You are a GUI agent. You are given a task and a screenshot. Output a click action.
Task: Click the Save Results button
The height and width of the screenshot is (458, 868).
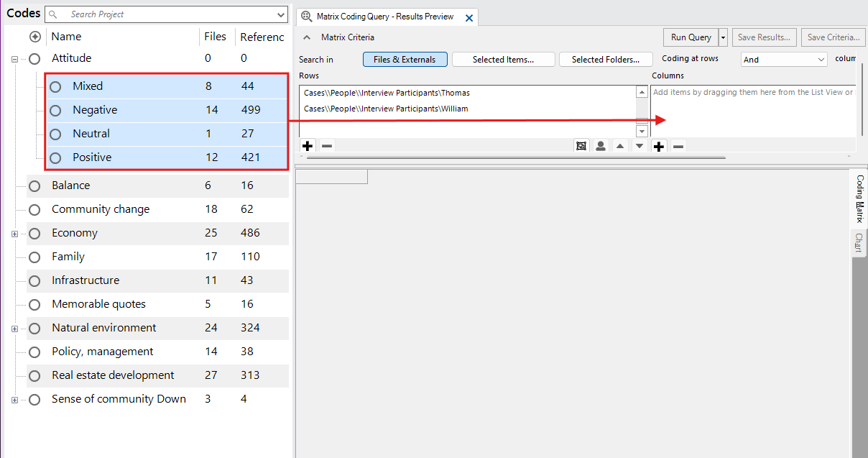[764, 37]
